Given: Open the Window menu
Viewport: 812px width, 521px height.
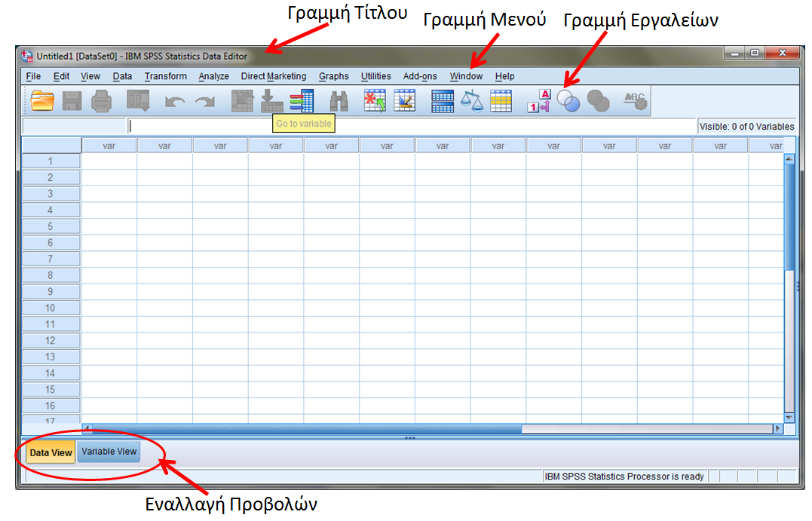Looking at the screenshot, I should pyautogui.click(x=466, y=76).
